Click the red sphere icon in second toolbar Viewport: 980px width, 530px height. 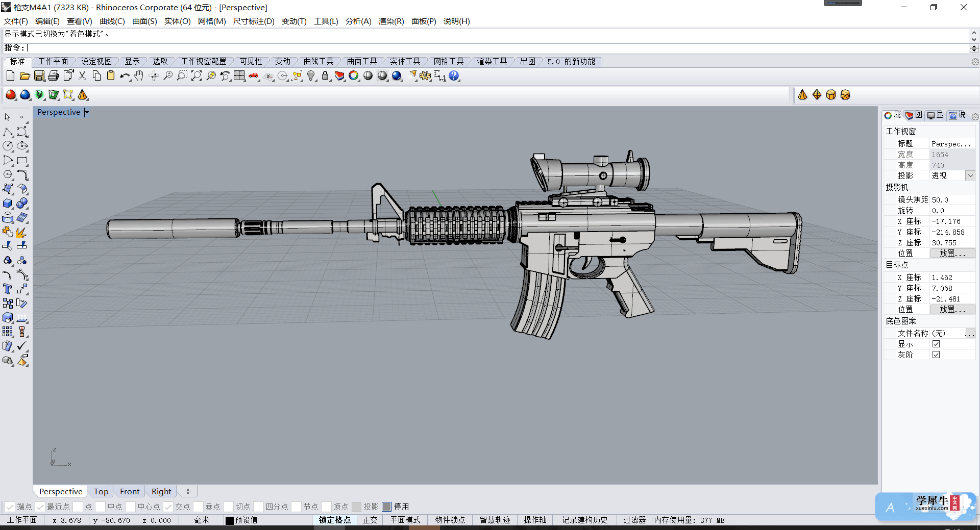click(x=11, y=95)
